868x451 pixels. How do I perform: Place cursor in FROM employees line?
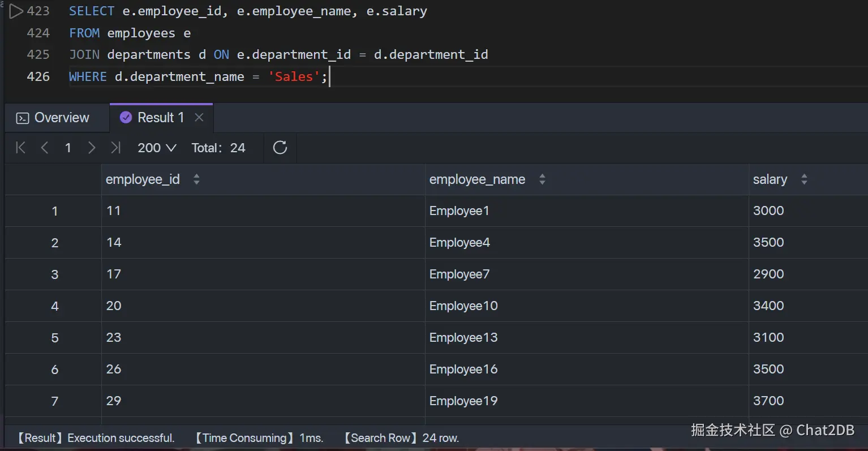coord(130,33)
